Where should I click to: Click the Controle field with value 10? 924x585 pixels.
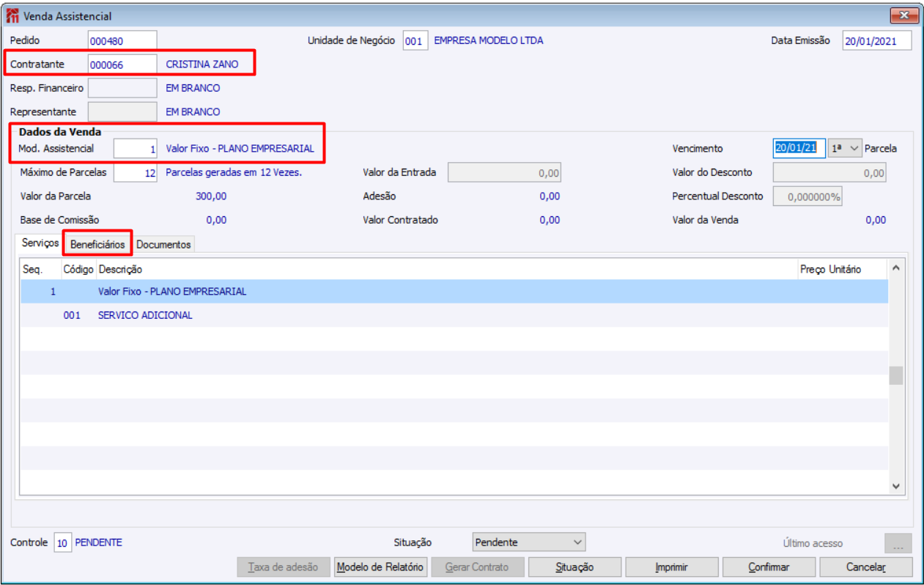(62, 542)
